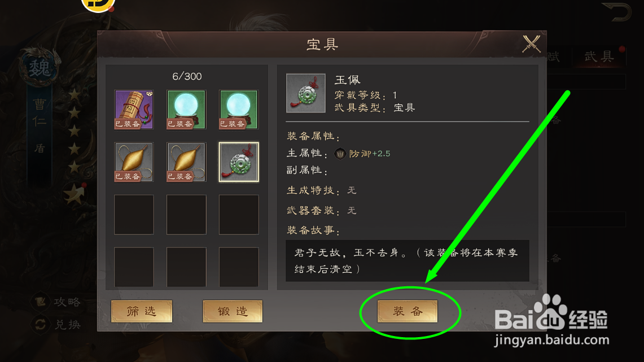The width and height of the screenshot is (644, 362).
Task: Select the empty slot in the bottom right corner
Action: pyautogui.click(x=239, y=267)
